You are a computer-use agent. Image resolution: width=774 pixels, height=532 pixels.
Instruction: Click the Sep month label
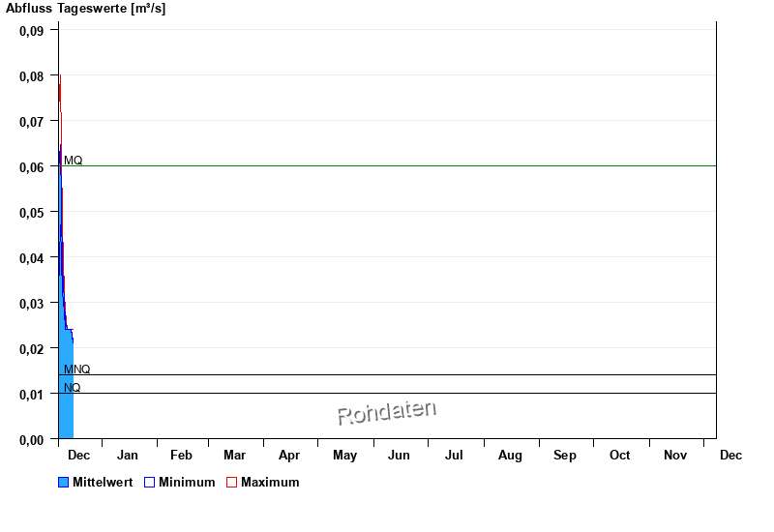565,455
